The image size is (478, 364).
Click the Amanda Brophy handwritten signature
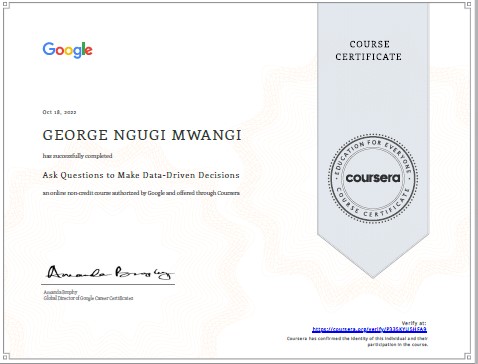coord(109,272)
